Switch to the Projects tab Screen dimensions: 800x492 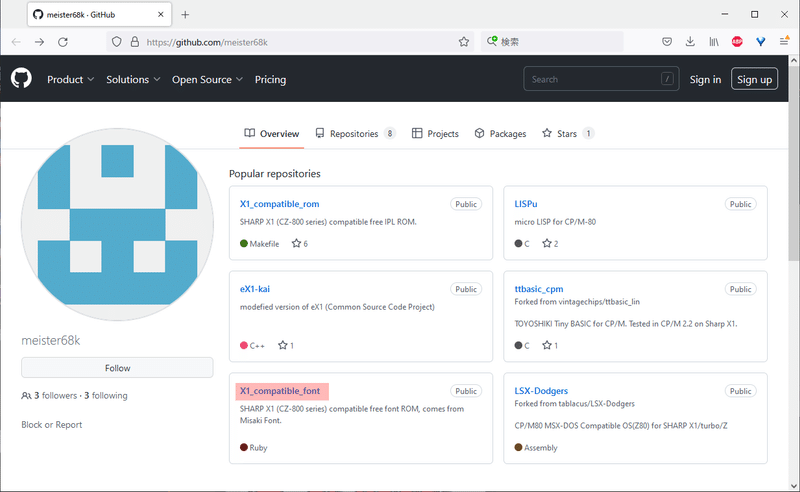(x=435, y=134)
